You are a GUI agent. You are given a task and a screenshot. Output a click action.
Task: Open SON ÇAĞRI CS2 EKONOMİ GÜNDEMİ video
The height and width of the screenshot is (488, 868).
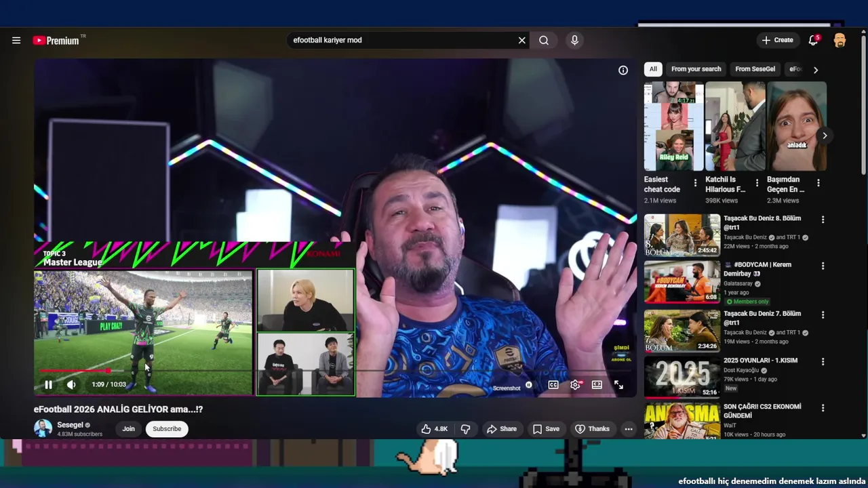(x=682, y=421)
